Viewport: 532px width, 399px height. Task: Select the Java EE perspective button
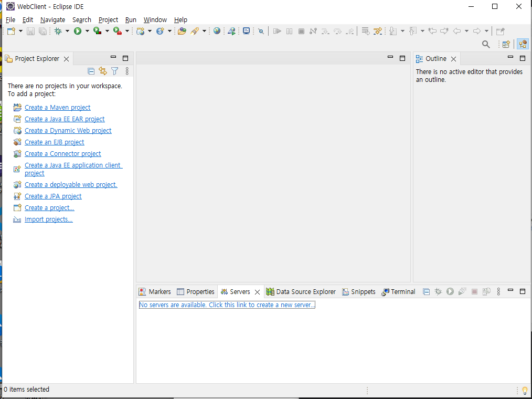click(523, 44)
